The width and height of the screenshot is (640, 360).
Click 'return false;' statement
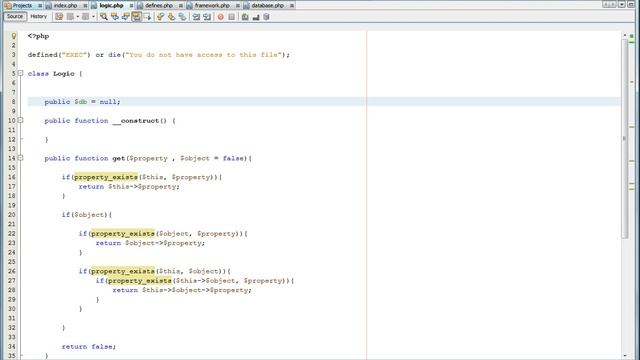pyautogui.click(x=89, y=347)
